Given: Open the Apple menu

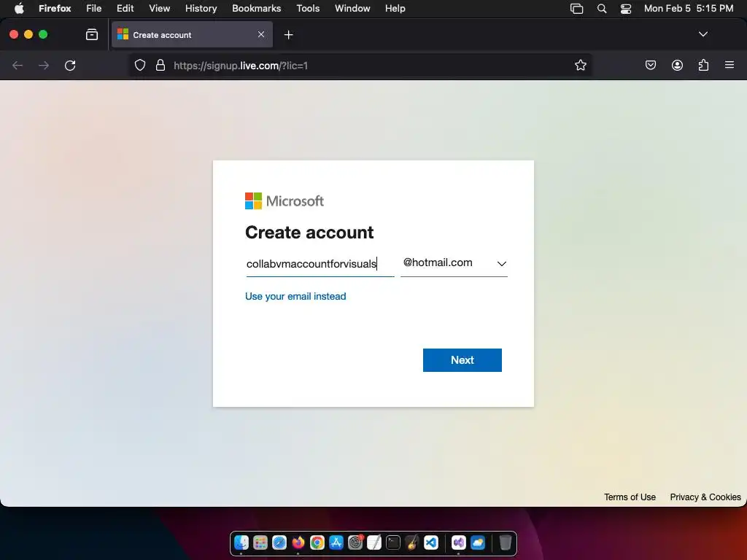Looking at the screenshot, I should click(x=19, y=8).
